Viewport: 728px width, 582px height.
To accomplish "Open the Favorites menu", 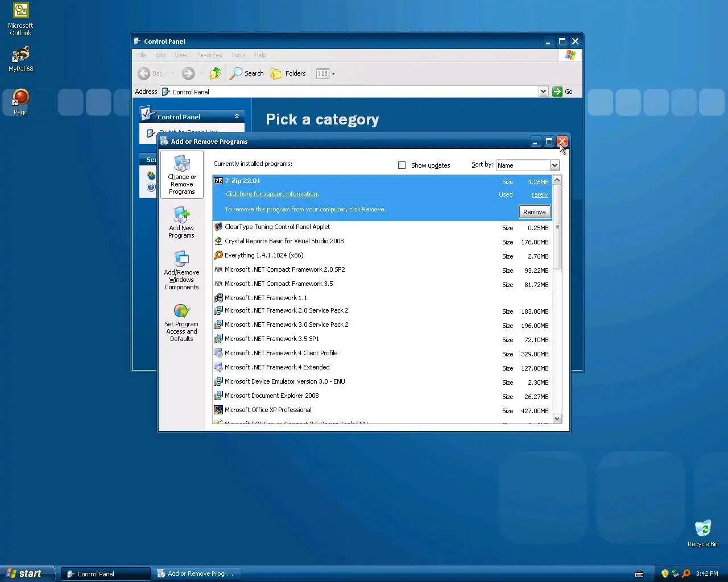I will (209, 55).
